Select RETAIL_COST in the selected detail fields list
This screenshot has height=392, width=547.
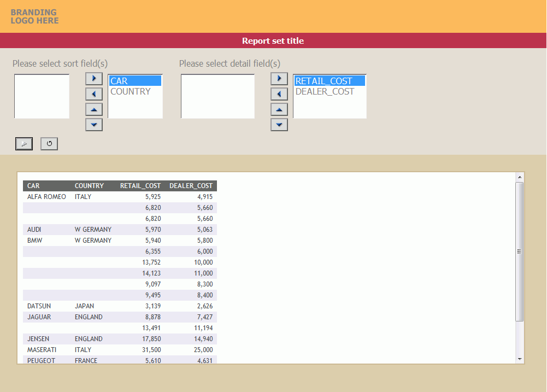pyautogui.click(x=330, y=81)
